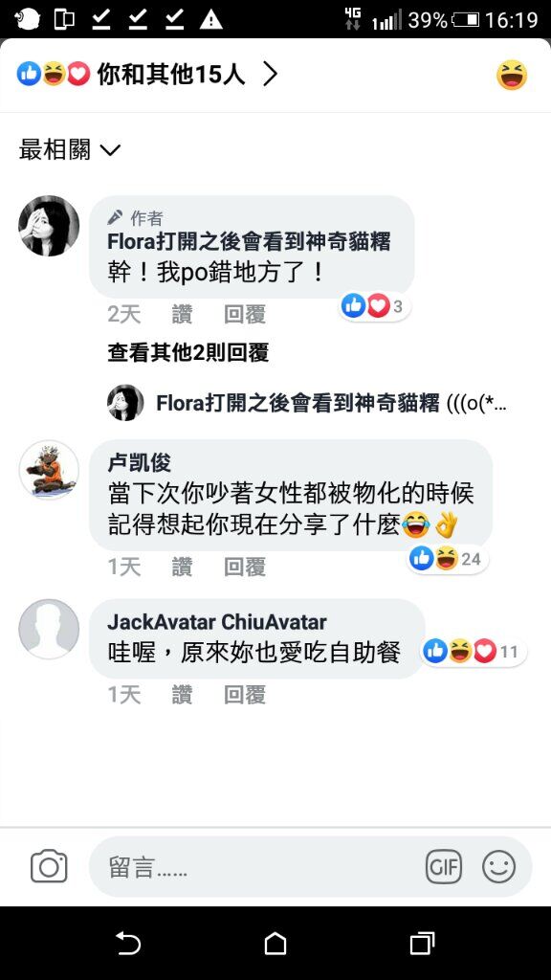The image size is (551, 980).
Task: Open JackAvatar ChiuAvatar's default profile picture
Action: click(49, 630)
